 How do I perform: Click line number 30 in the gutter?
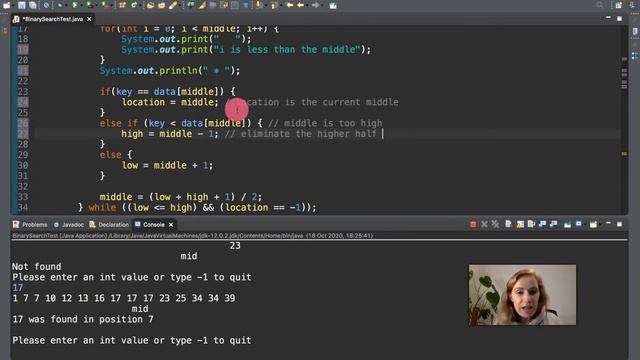[23, 165]
